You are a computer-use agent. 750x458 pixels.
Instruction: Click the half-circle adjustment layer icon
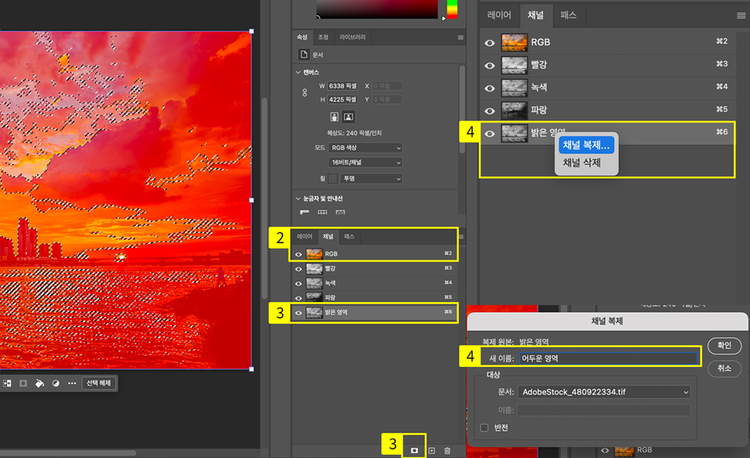click(x=56, y=383)
